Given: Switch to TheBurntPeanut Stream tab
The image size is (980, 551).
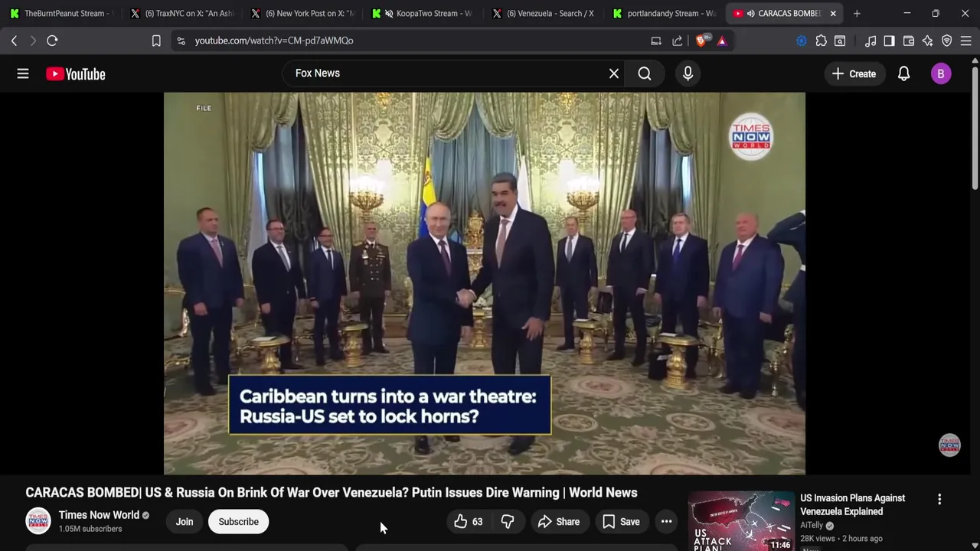Looking at the screenshot, I should pyautogui.click(x=61, y=13).
